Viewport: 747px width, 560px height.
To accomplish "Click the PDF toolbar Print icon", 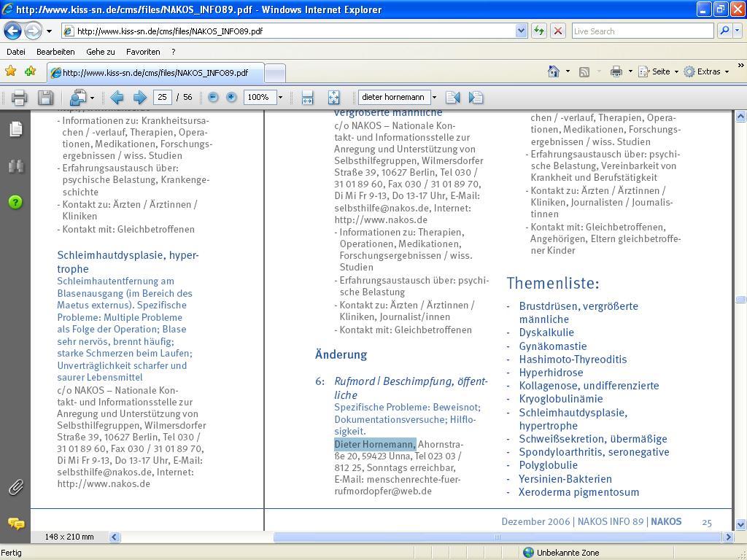I will coord(19,98).
